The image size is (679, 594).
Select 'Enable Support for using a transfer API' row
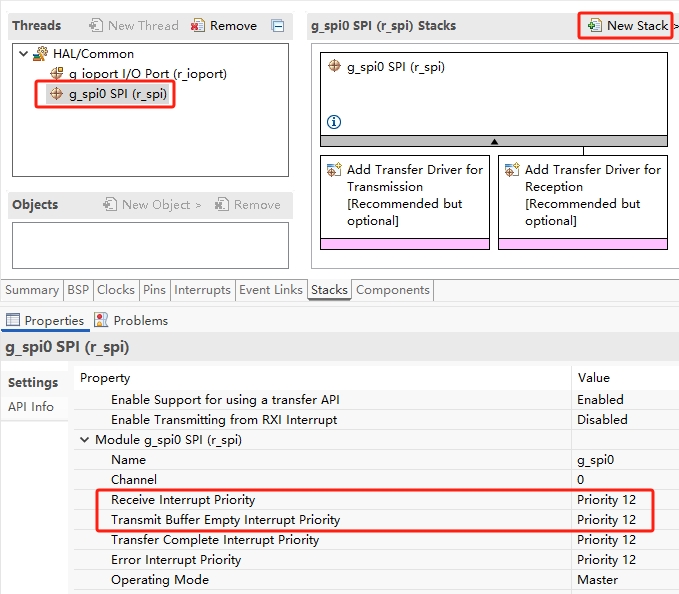pos(376,400)
